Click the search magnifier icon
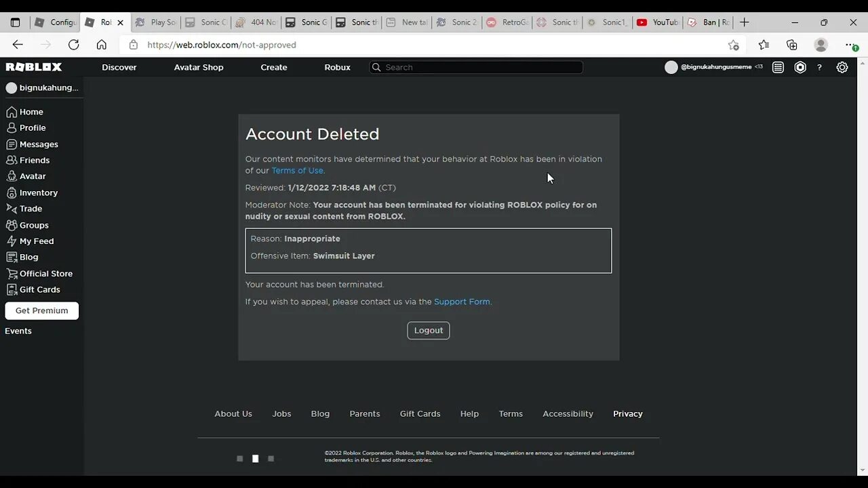Screen dimensions: 868x488 click(376, 67)
